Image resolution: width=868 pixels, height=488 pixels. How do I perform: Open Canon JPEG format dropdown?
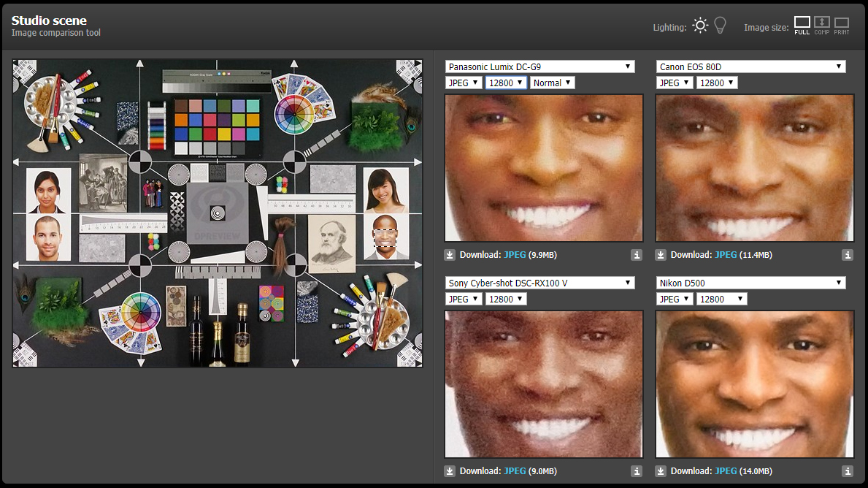pyautogui.click(x=675, y=83)
